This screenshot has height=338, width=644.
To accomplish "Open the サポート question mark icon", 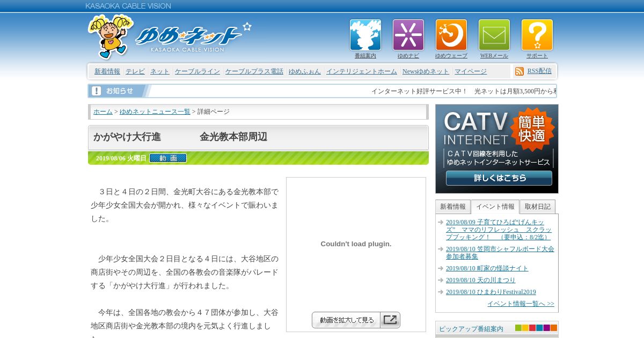I will 537,35.
